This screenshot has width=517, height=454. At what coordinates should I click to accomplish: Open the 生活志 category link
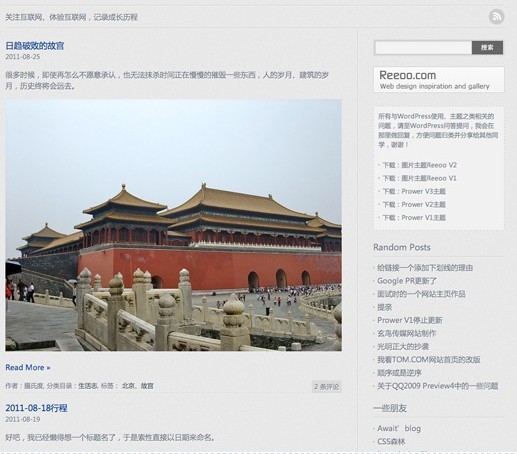[x=88, y=386]
